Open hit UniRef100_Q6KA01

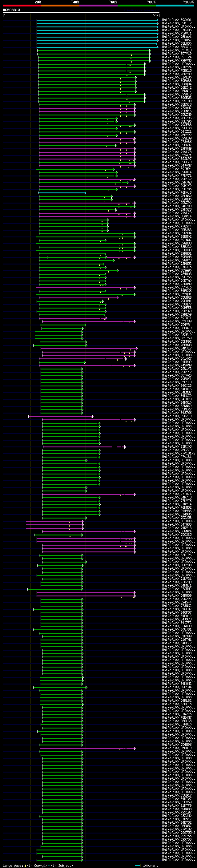point(177,37)
